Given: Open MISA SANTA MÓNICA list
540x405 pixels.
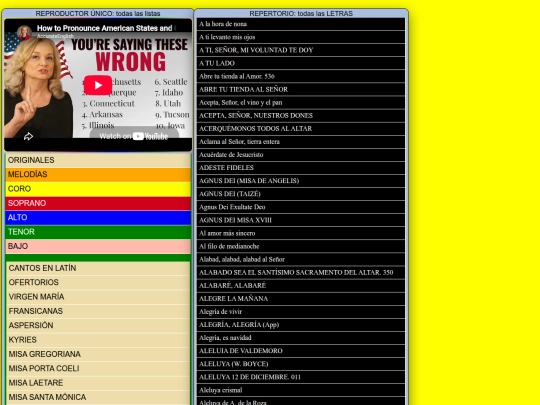Looking at the screenshot, I should [x=98, y=397].
